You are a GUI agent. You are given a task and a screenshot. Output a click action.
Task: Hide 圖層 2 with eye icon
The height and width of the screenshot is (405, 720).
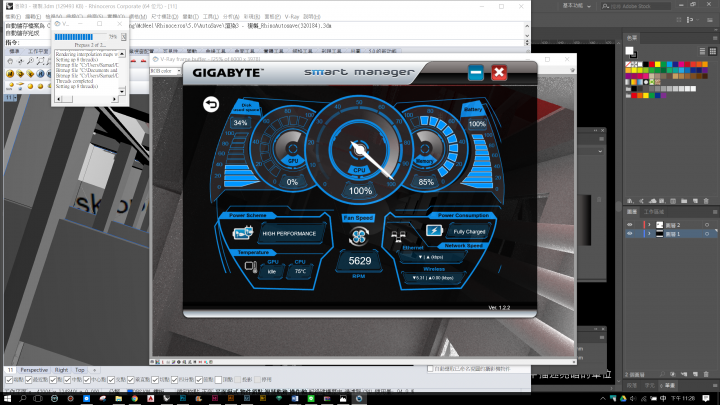click(630, 225)
